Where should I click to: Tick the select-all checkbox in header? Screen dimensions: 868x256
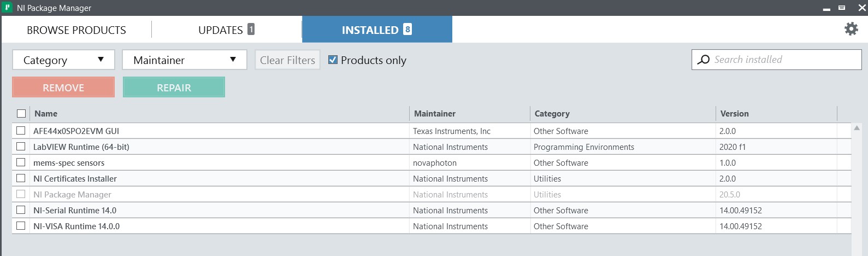coord(21,114)
